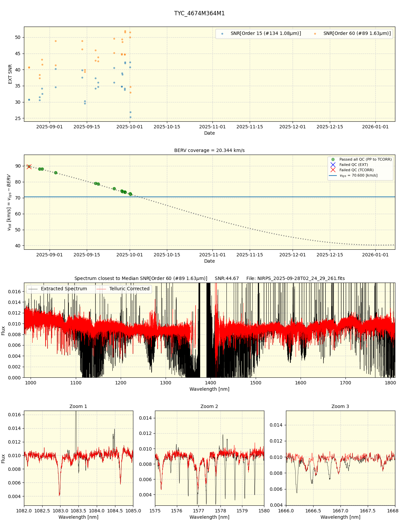
Task: Click the vsys blue line legend sample
Action: [x=333, y=176]
